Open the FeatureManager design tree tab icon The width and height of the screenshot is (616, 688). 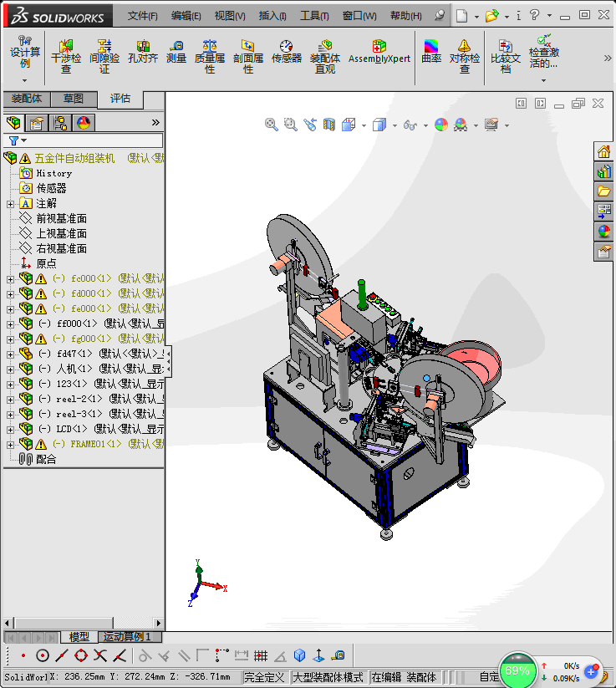pyautogui.click(x=13, y=122)
